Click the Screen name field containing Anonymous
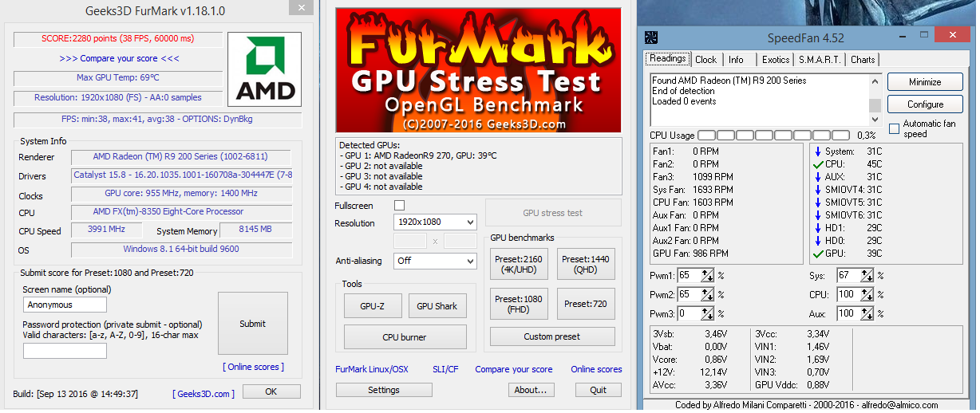This screenshot has height=413, width=980. [x=65, y=305]
